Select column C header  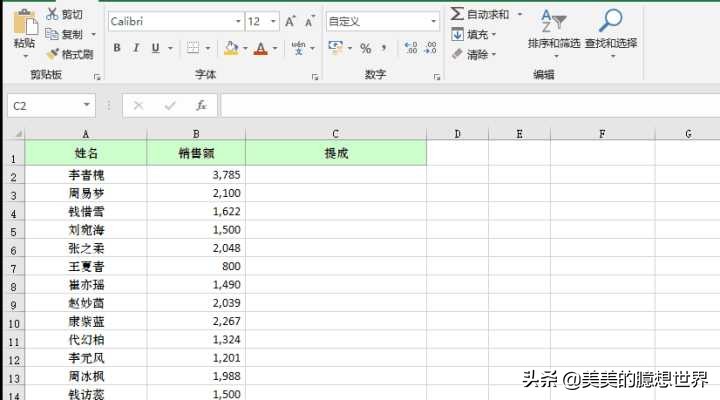point(336,134)
